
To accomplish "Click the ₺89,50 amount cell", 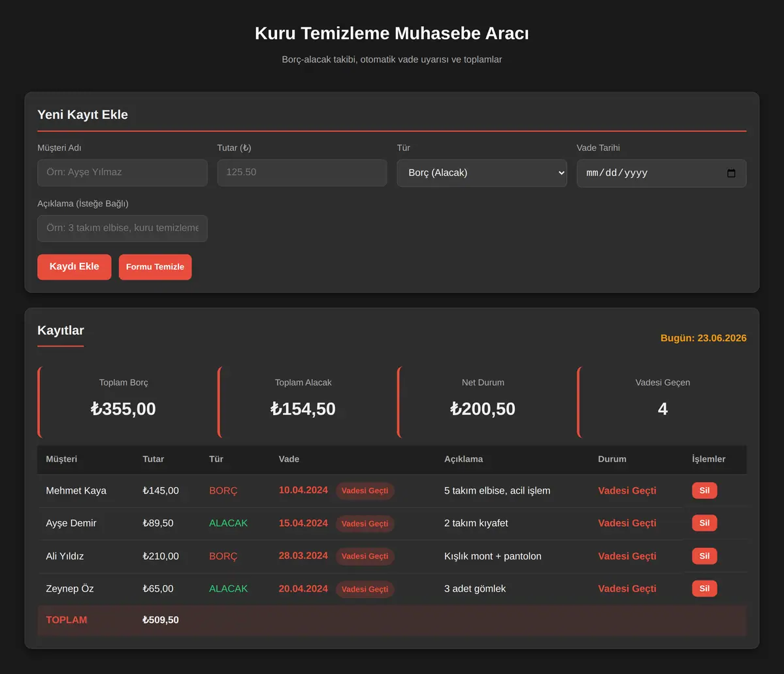I will (x=158, y=523).
